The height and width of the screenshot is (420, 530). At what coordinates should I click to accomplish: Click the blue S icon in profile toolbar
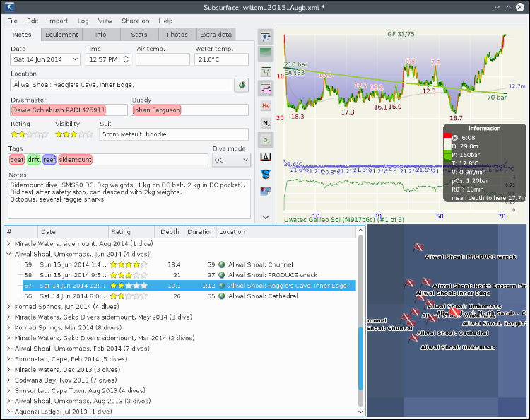266,173
